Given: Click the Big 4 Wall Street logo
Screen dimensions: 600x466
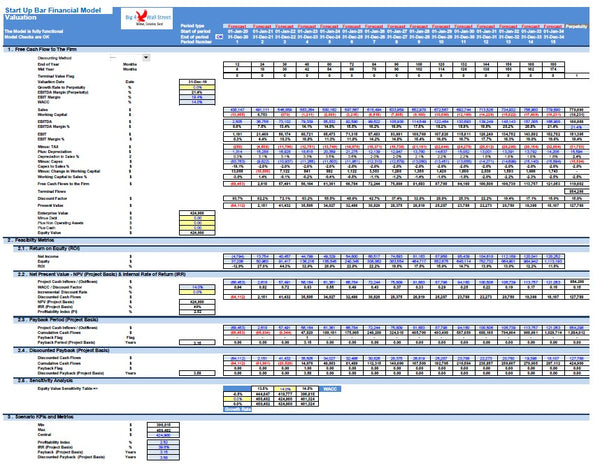Looking at the screenshot, I should 149,19.
